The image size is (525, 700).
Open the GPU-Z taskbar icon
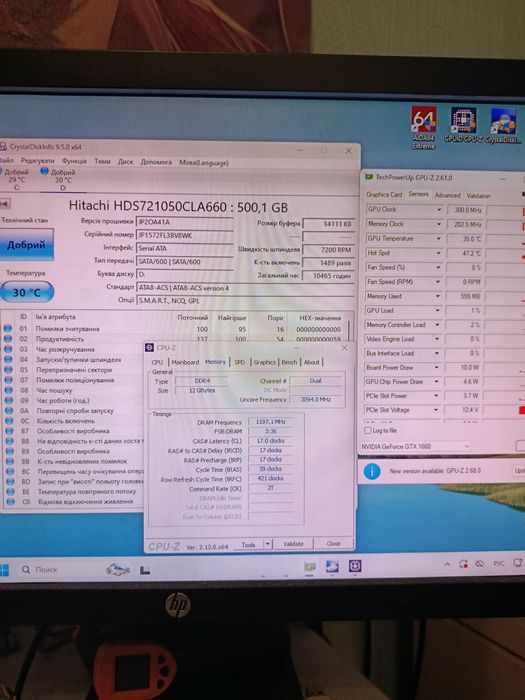point(309,567)
